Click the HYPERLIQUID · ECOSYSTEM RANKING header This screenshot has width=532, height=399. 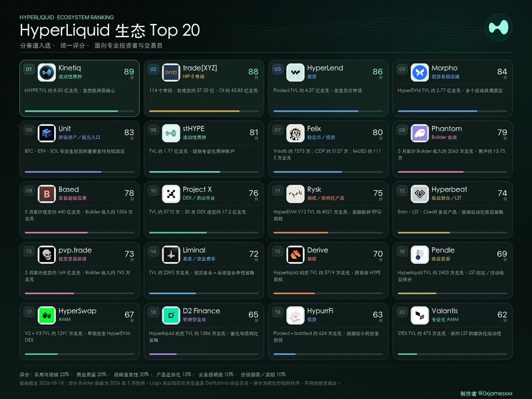tap(67, 17)
